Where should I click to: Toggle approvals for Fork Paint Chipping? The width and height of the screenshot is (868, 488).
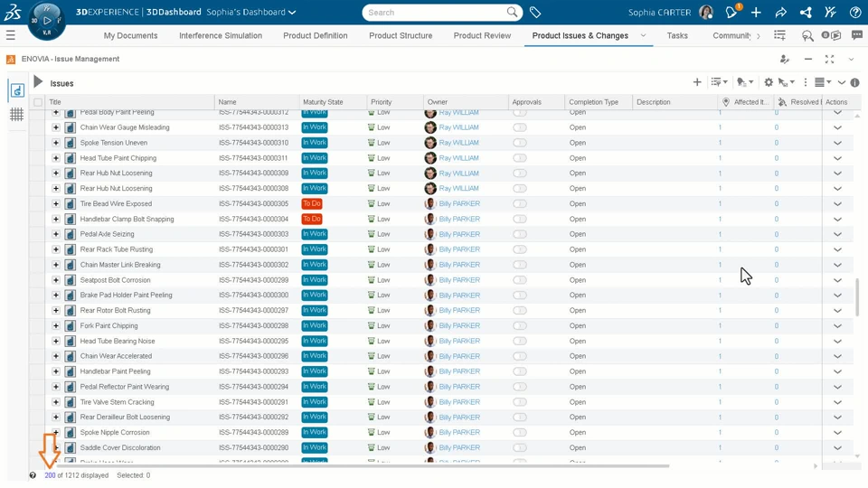[x=520, y=326]
